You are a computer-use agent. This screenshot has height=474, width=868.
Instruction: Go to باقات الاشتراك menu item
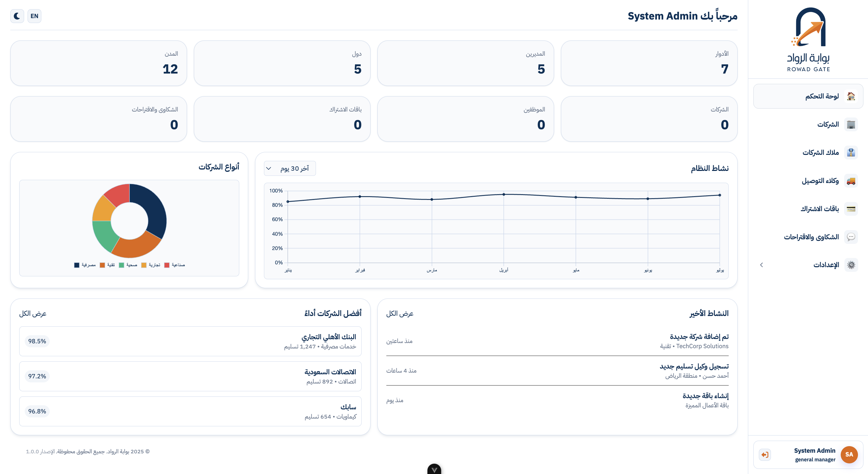(x=819, y=209)
